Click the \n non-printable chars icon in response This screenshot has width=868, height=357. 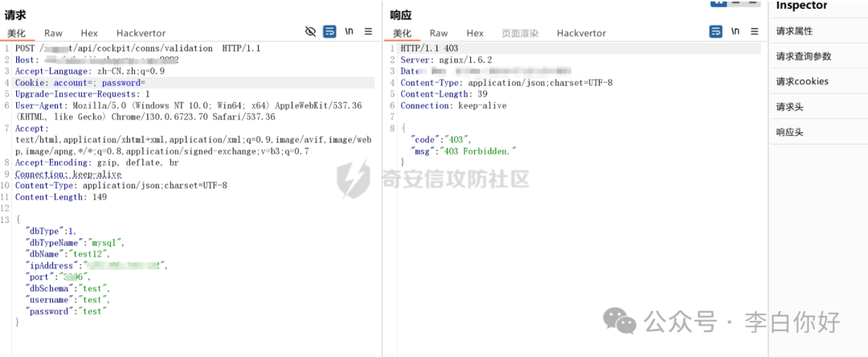(735, 31)
